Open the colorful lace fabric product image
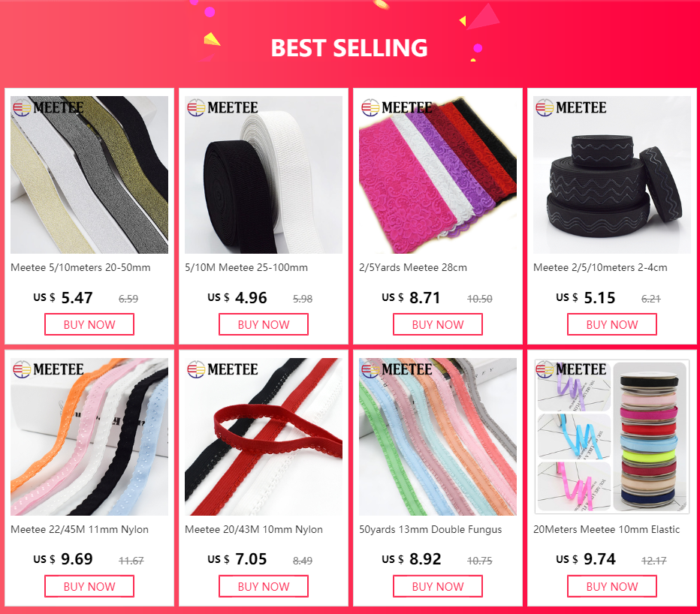The image size is (700, 614). point(437,175)
